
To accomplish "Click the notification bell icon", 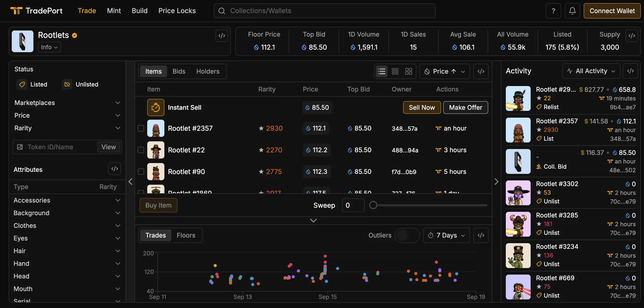I will click(572, 11).
